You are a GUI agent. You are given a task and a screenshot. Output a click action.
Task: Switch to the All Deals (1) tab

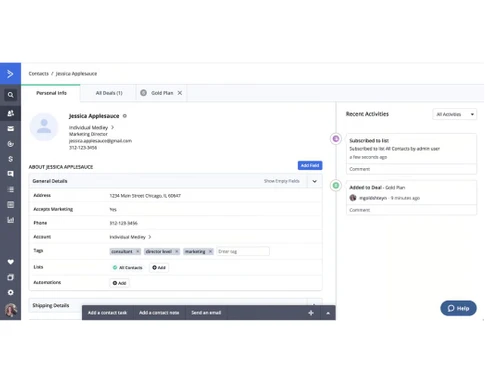[x=109, y=93]
